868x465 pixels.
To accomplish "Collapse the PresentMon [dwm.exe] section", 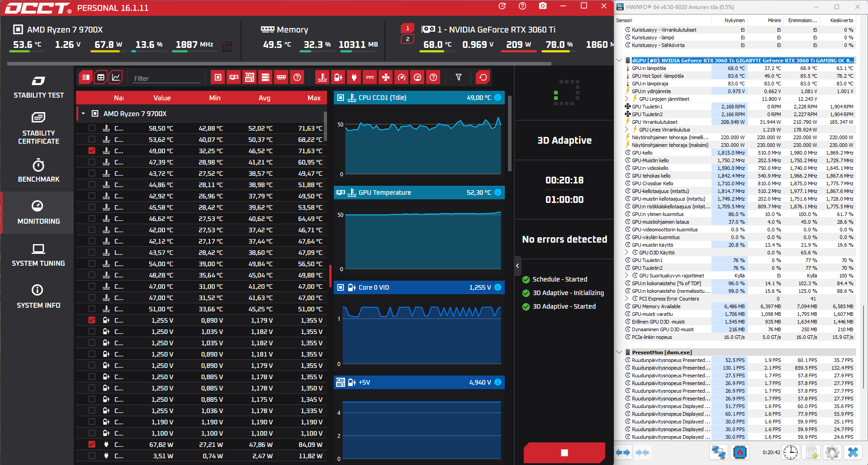I will pyautogui.click(x=619, y=352).
